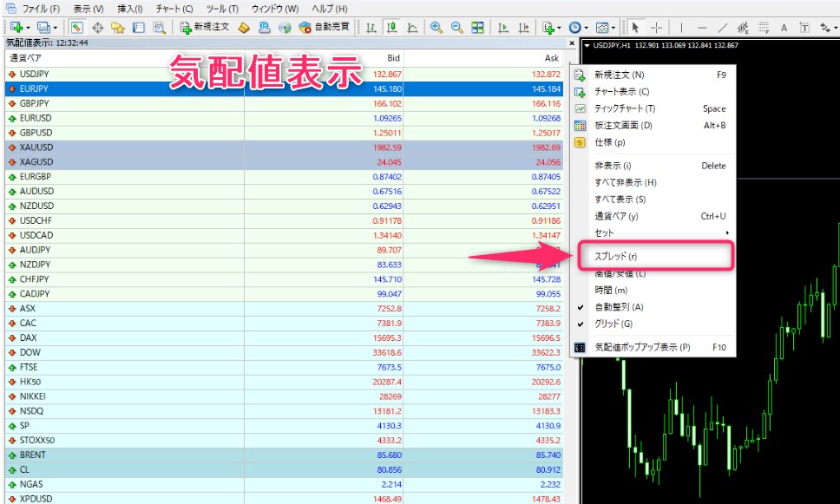Select スプレッド in the context menu

tap(616, 257)
